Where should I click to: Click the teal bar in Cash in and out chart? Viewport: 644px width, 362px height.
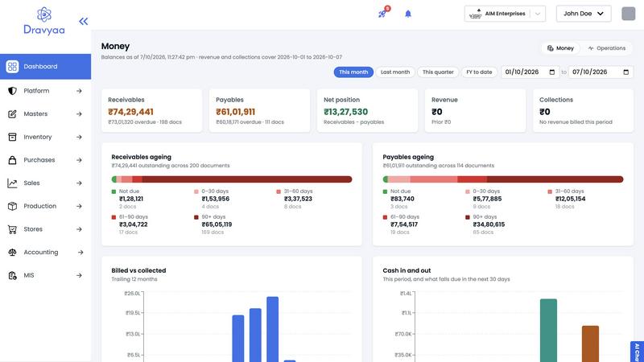[x=548, y=331]
